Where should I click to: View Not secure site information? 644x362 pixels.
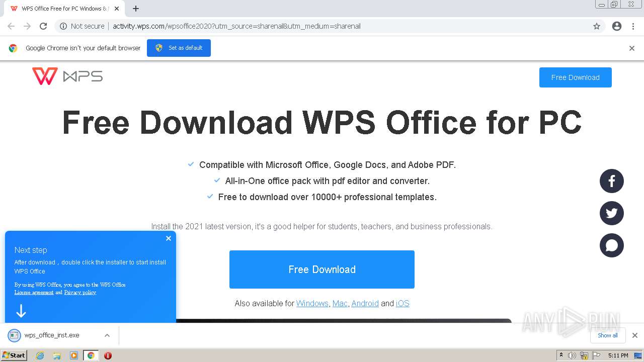point(82,26)
